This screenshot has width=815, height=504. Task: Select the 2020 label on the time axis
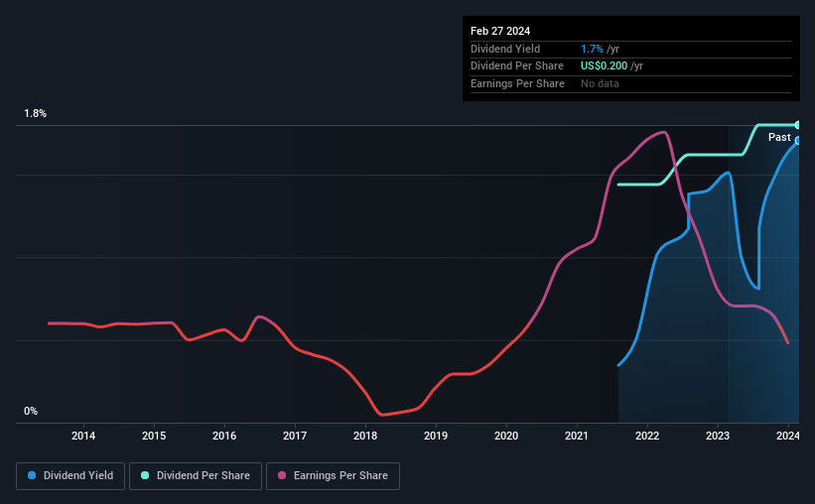(506, 436)
